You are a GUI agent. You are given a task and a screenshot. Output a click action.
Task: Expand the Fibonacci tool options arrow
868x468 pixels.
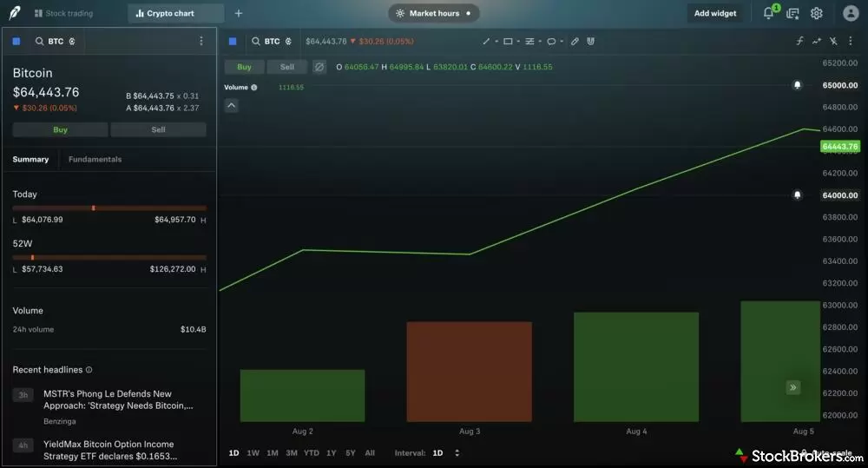pyautogui.click(x=540, y=42)
